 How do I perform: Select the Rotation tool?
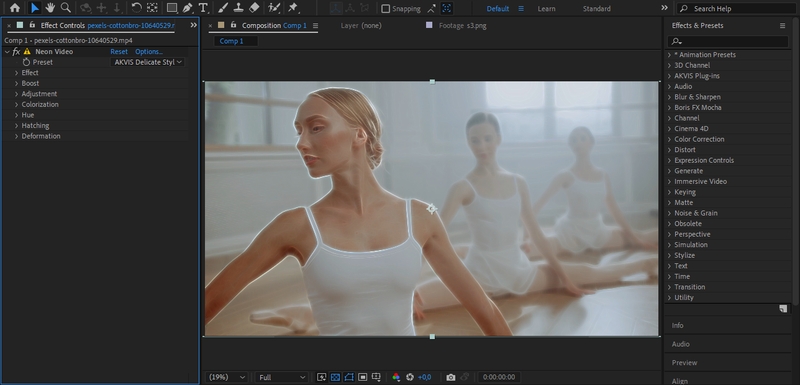point(136,8)
